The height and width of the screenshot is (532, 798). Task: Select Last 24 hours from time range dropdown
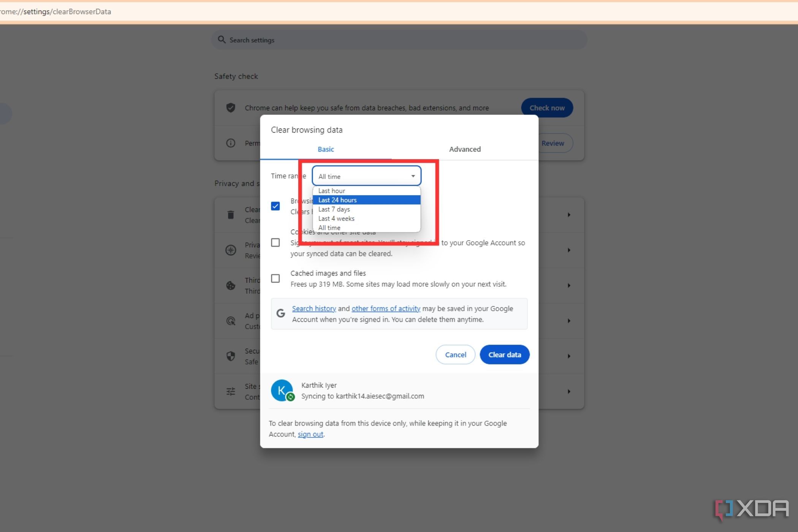point(365,199)
